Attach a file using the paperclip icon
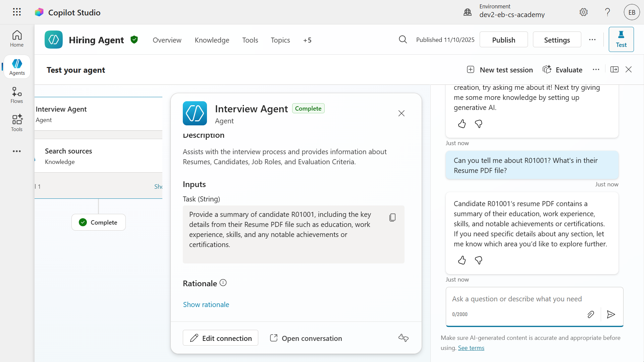 coord(591,314)
